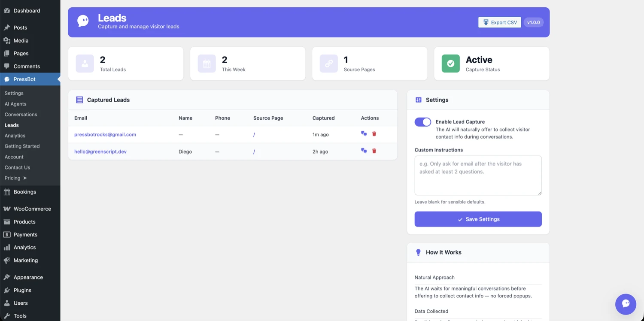Delete the hello@greenscript.dev lead
The height and width of the screenshot is (321, 644).
[x=374, y=151]
